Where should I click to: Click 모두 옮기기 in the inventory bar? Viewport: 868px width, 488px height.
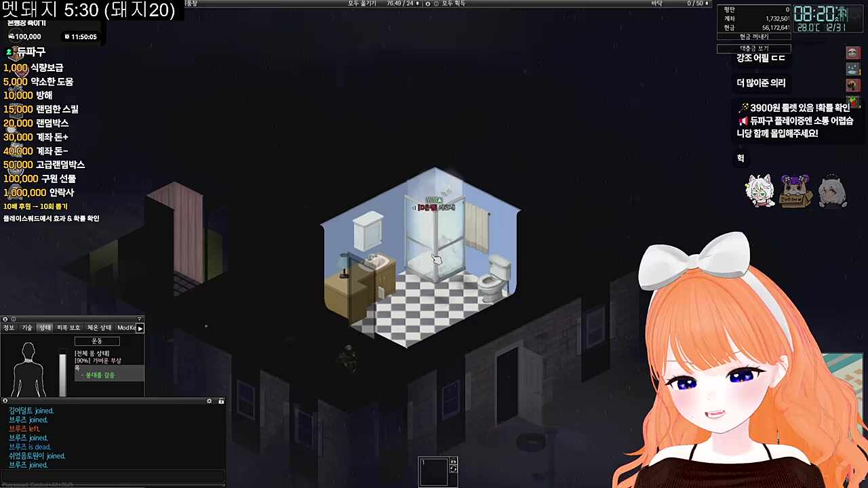point(362,3)
